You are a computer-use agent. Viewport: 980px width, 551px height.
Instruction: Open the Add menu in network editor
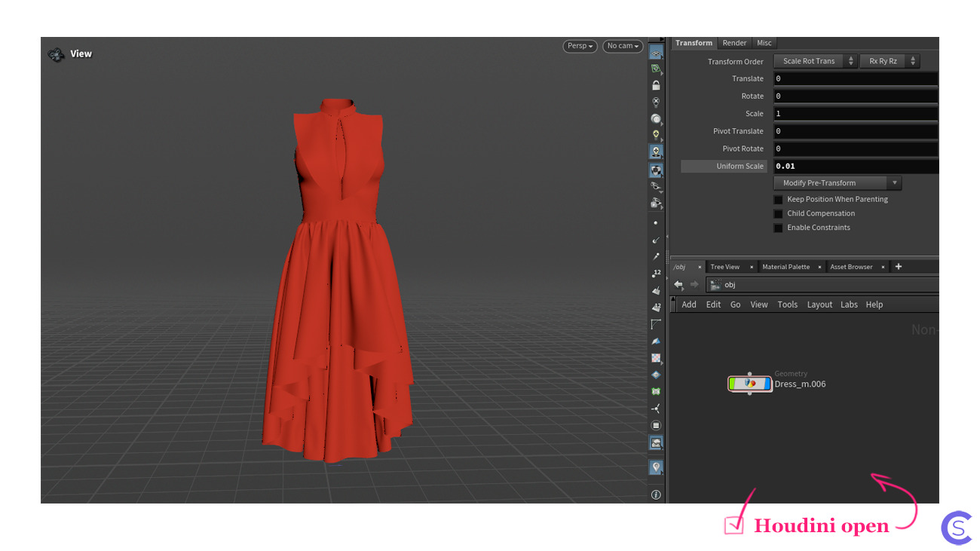[689, 305]
